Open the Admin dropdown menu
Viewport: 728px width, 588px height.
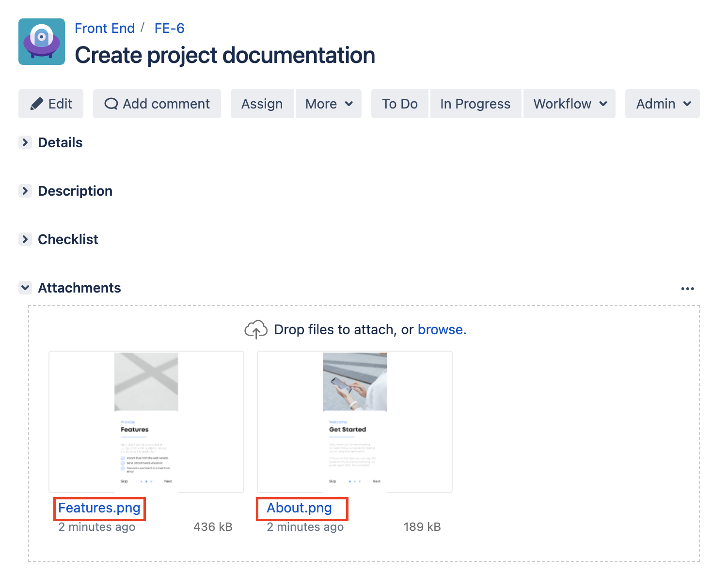[x=663, y=104]
